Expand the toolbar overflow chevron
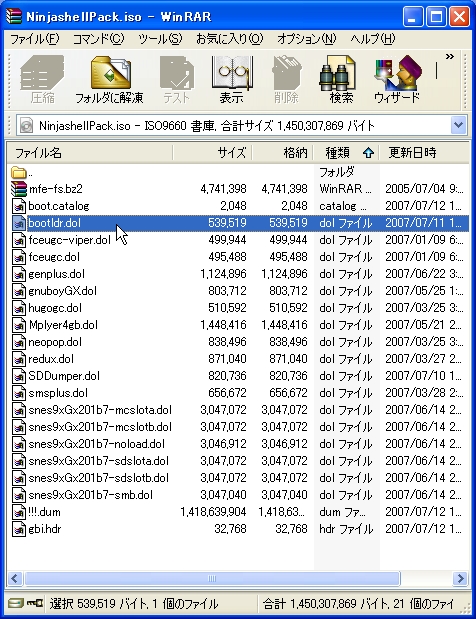 coord(450,57)
